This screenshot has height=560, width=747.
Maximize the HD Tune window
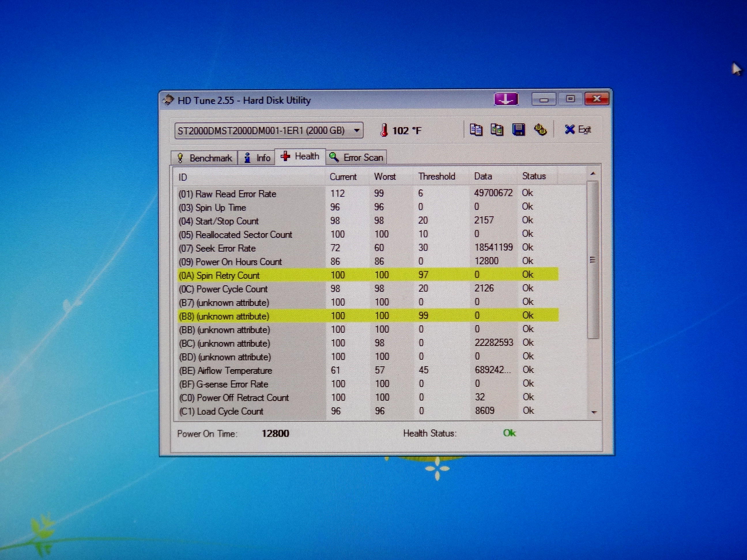pyautogui.click(x=570, y=99)
